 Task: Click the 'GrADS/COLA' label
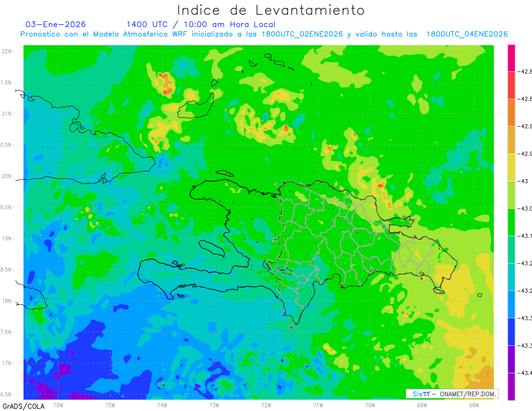tap(23, 406)
